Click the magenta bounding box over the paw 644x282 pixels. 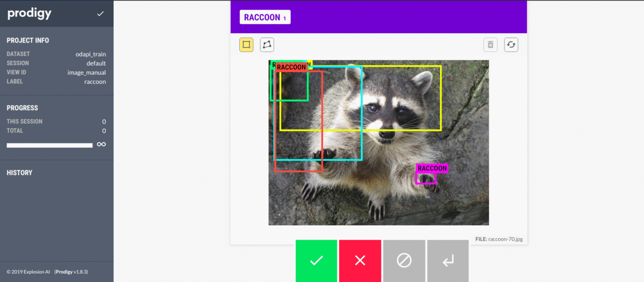pyautogui.click(x=426, y=179)
